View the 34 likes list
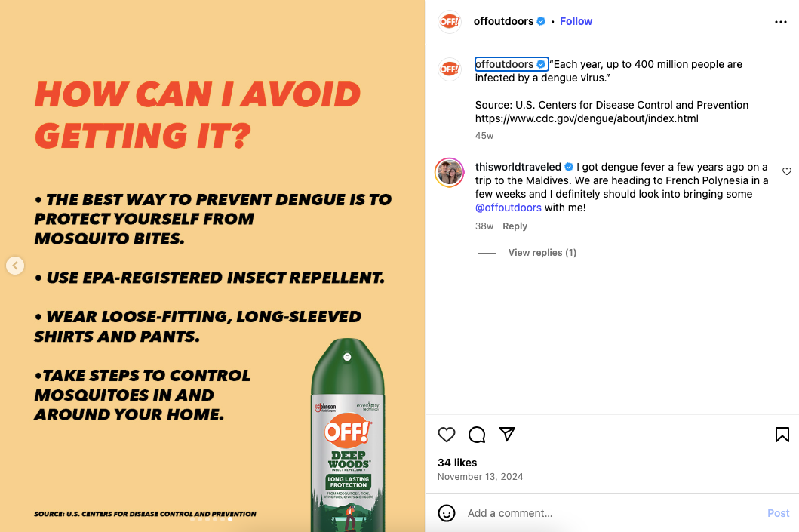This screenshot has width=799, height=532. pos(457,463)
